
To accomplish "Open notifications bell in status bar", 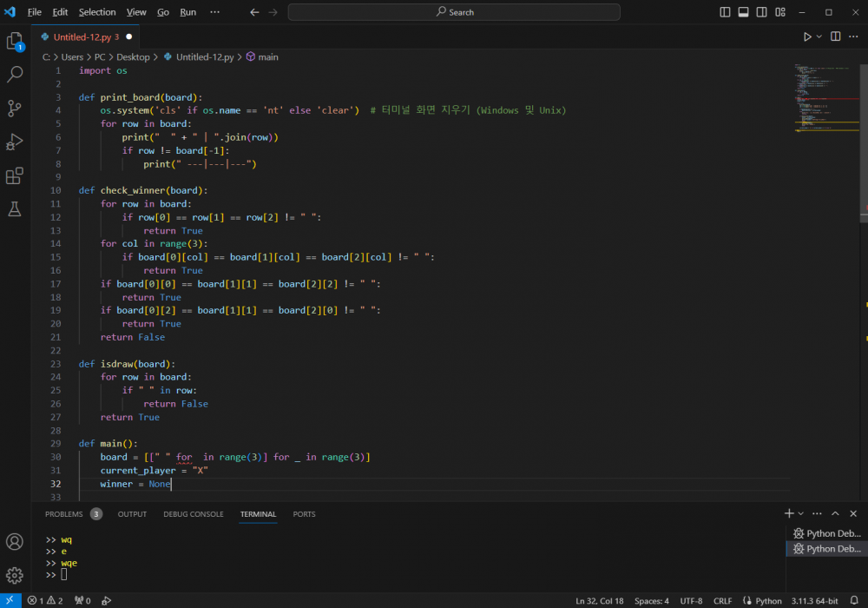I will 854,600.
